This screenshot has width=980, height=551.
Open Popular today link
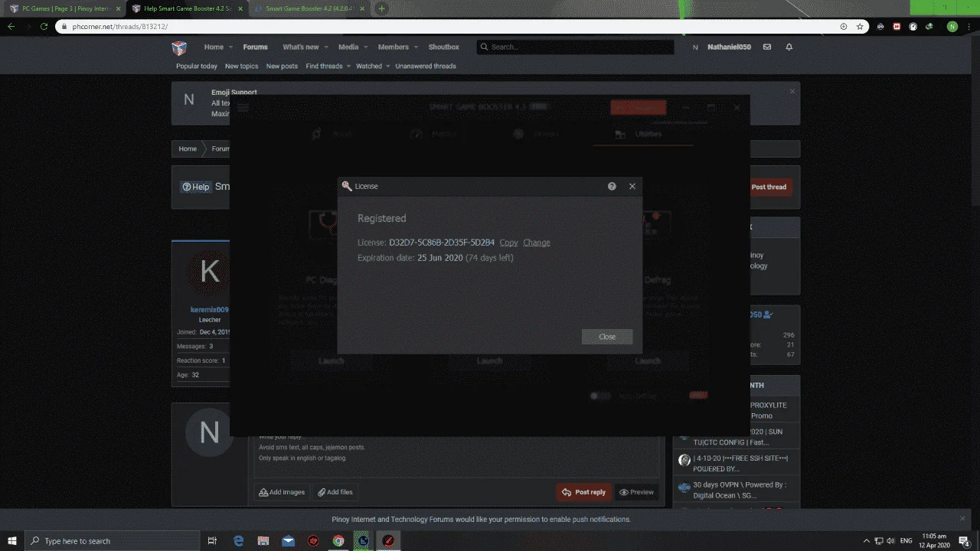(x=197, y=67)
